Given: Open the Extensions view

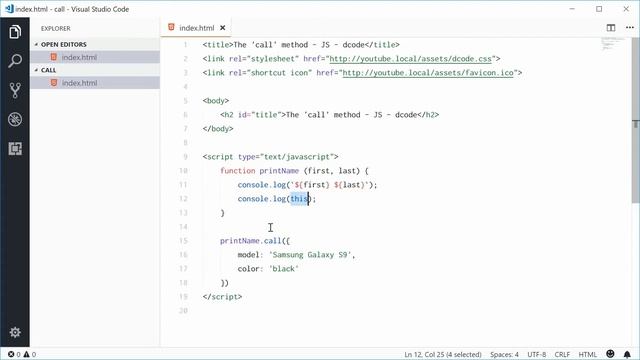Looking at the screenshot, I should coord(15,149).
